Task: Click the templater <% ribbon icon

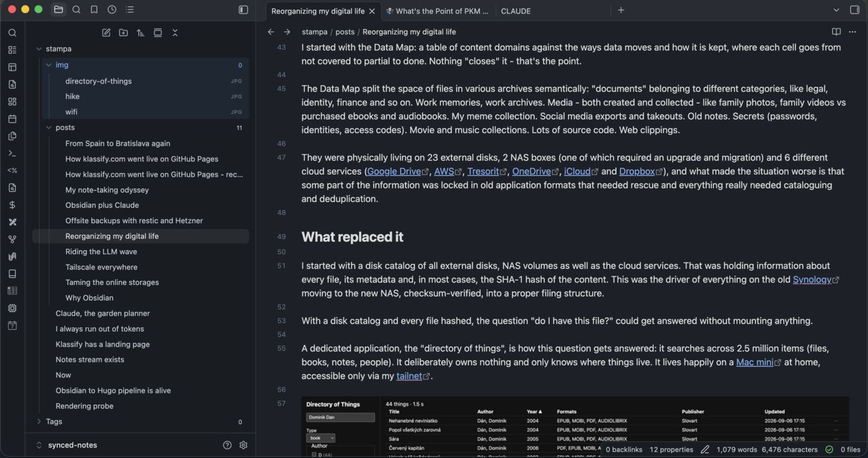Action: (x=12, y=170)
